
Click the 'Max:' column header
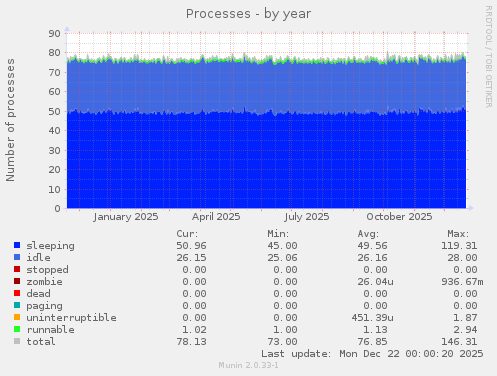click(x=458, y=234)
